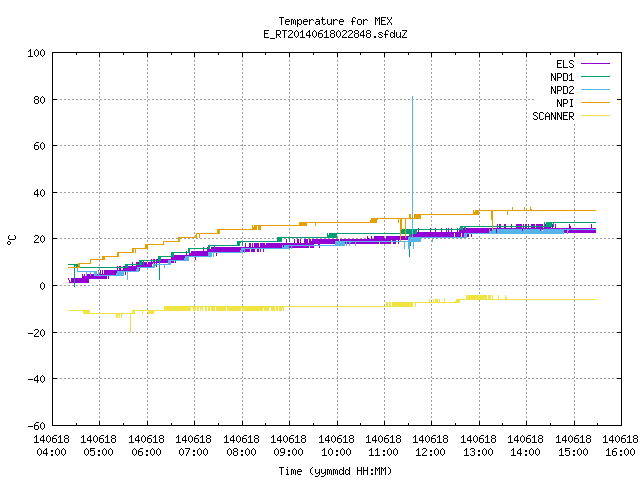Click the 09:00 x-axis tick label
This screenshot has width=640, height=480.
(288, 452)
